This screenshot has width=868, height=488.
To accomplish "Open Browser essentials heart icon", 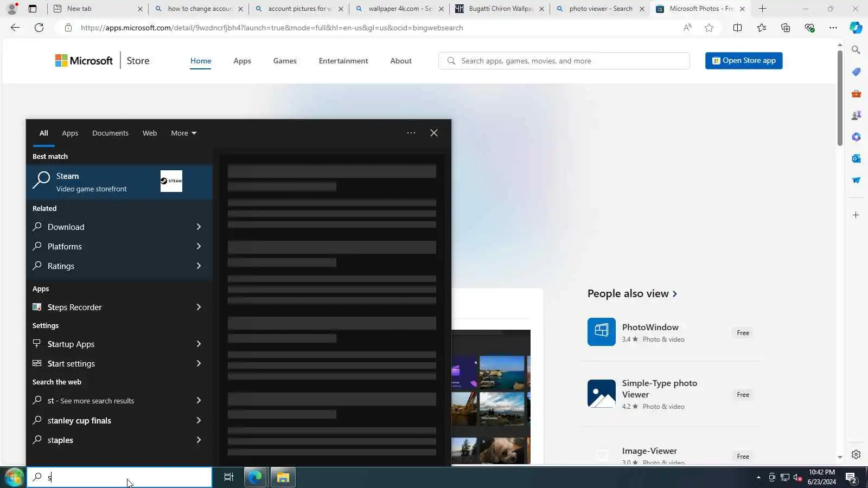I will click(809, 28).
